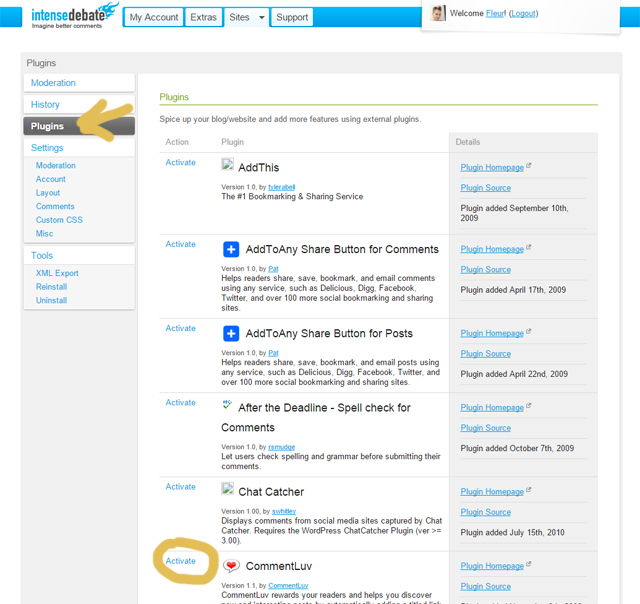Viewport: 640px width, 604px height.
Task: Open rsmudge author link
Action: [x=282, y=447]
